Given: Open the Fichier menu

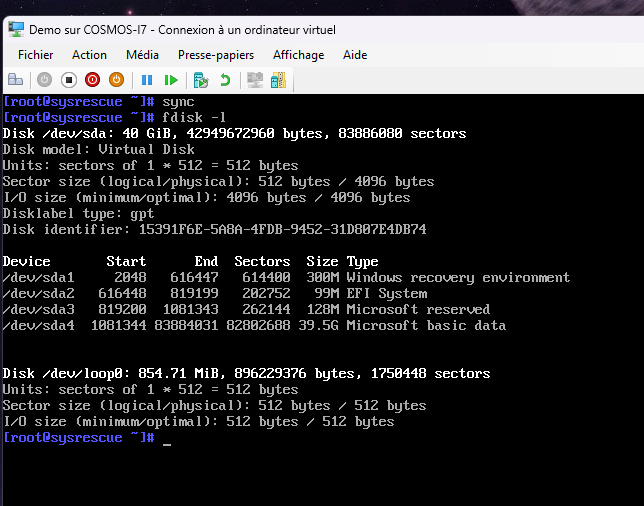Looking at the screenshot, I should 36,55.
